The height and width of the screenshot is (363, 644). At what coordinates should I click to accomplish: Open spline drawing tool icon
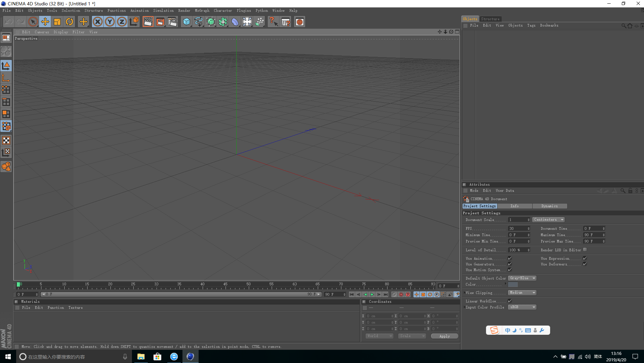coord(199,22)
